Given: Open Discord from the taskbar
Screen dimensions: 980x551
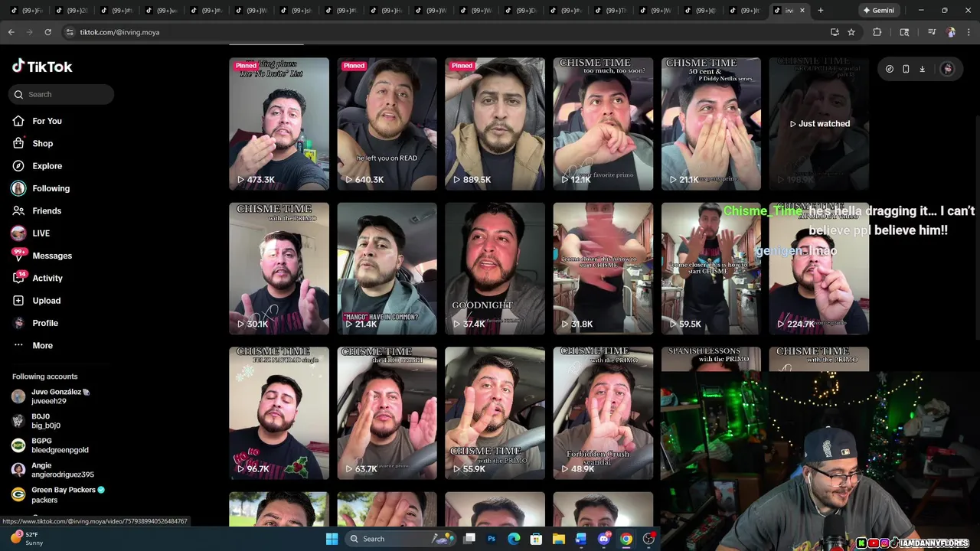Looking at the screenshot, I should point(604,539).
